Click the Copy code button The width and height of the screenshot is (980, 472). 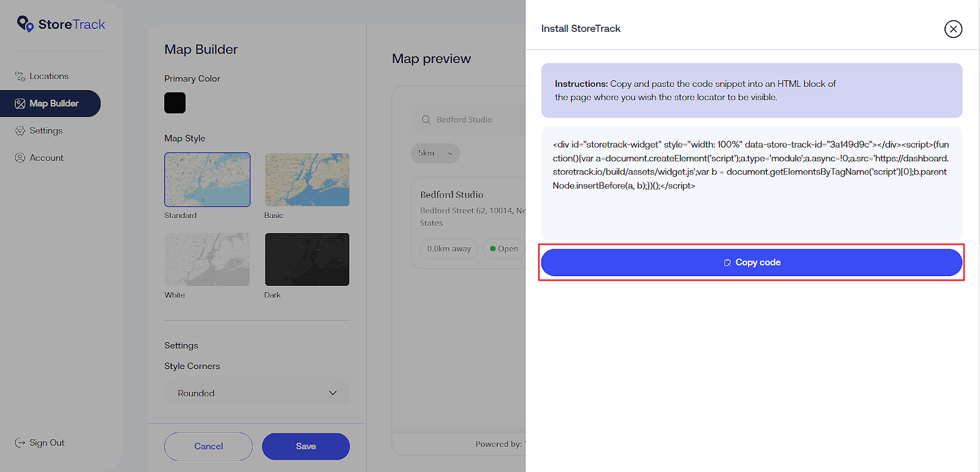point(752,263)
